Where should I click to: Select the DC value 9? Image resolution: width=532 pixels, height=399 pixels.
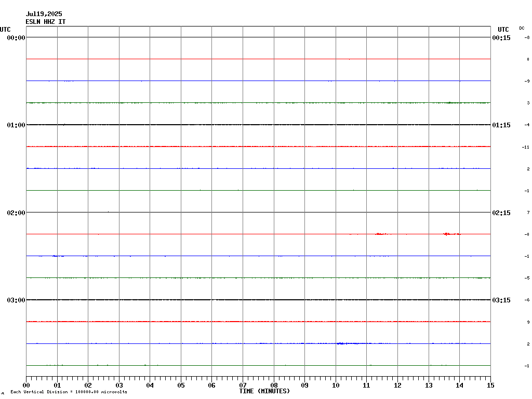pyautogui.click(x=528, y=322)
